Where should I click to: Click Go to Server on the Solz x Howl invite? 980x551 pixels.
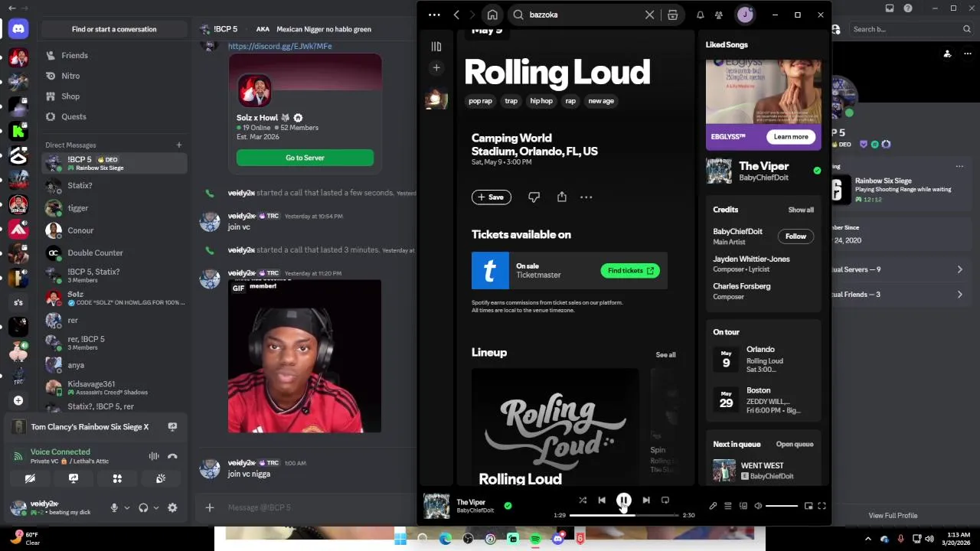pos(305,158)
